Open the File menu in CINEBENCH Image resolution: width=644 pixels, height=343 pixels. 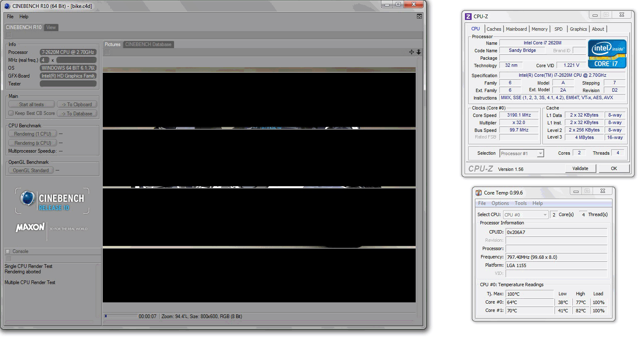click(10, 17)
